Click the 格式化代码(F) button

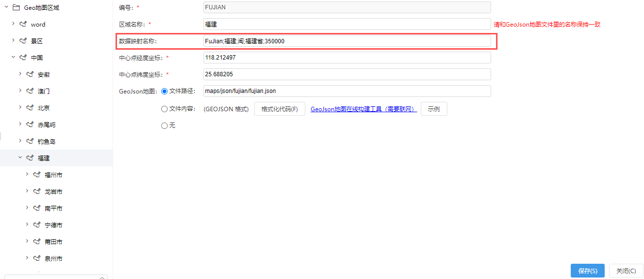(280, 109)
